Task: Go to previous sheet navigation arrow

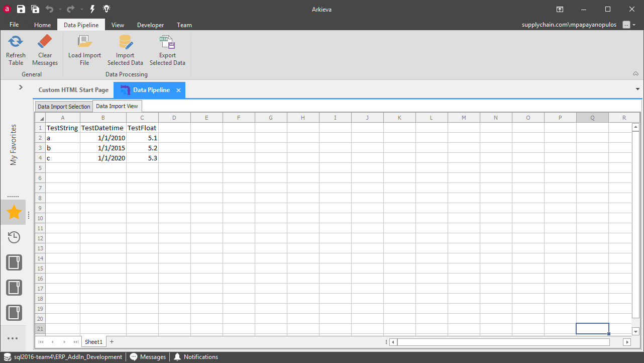Action: click(x=52, y=342)
